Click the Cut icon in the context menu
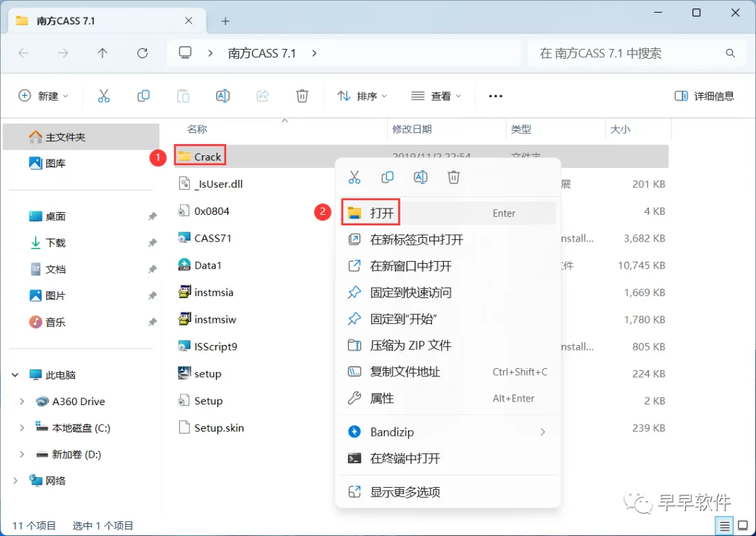756x536 pixels. click(354, 177)
